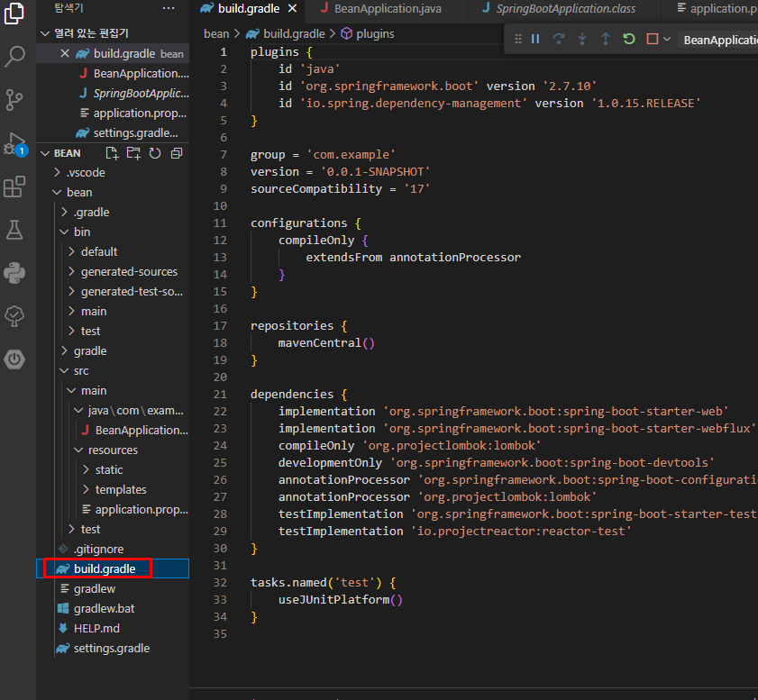Open the Spring Boot Dashboard power icon

click(15, 359)
